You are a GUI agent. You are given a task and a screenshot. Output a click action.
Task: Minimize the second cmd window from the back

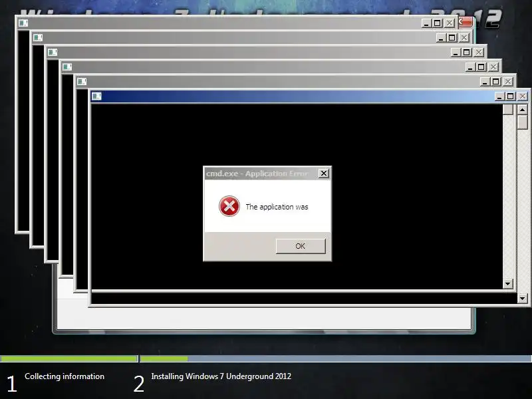point(441,38)
